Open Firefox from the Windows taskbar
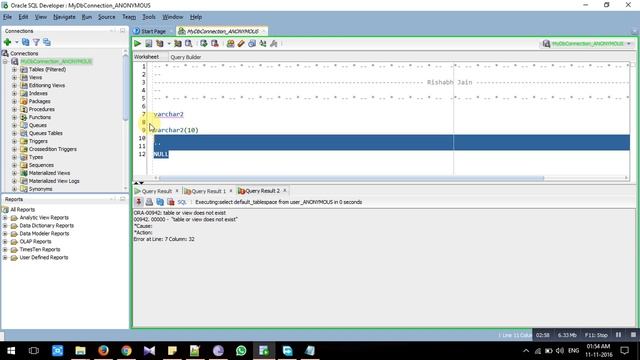Screen dimensions: 640x360 [103, 351]
